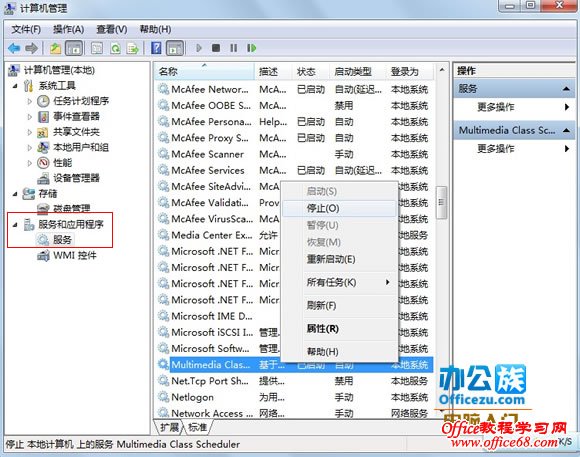Sort by the 状态 column header
Screen dimensions: 580x457
pos(311,71)
